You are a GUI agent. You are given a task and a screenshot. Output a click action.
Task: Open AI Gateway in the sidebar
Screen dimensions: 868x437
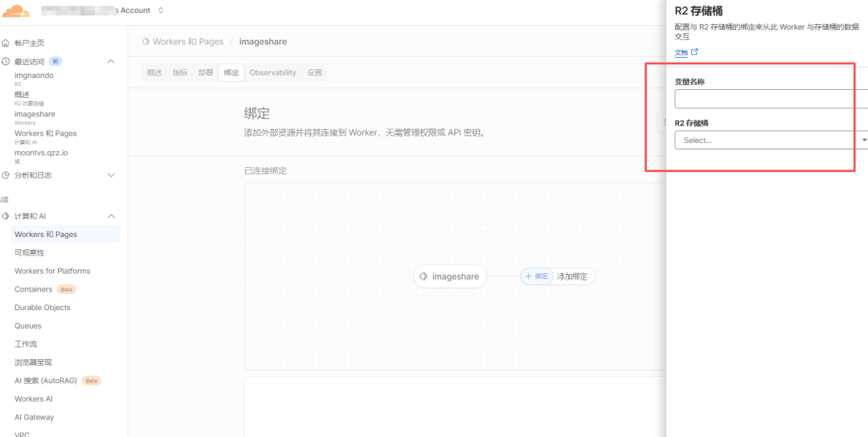click(x=34, y=417)
